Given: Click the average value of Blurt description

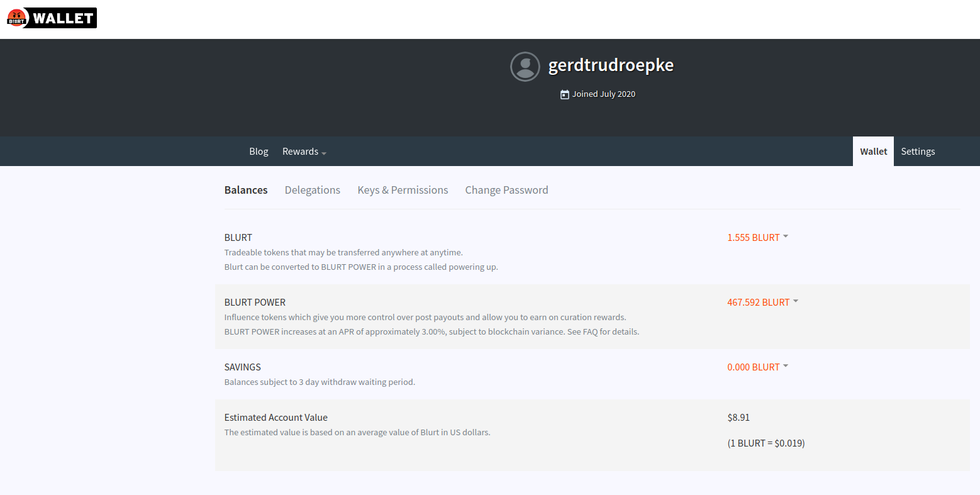Looking at the screenshot, I should [x=357, y=433].
